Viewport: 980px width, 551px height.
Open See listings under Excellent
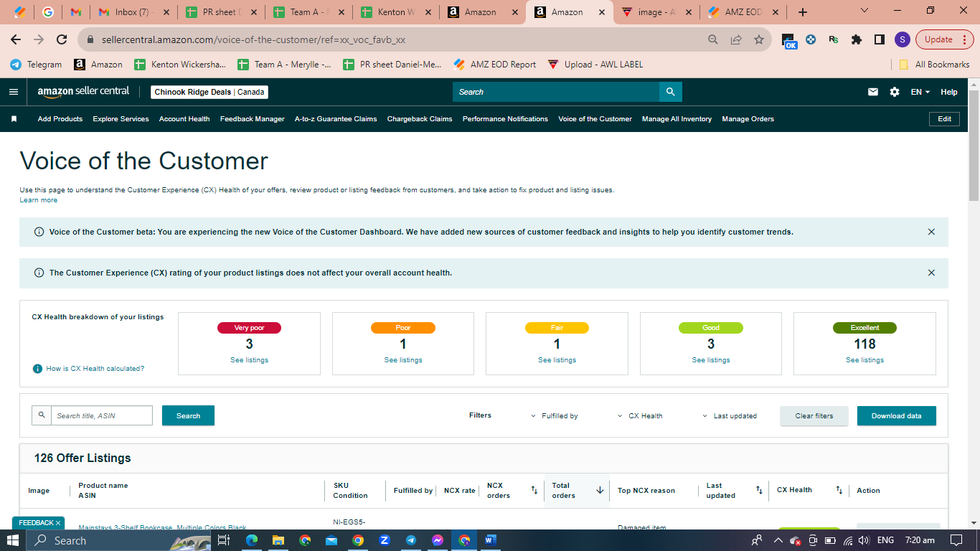(x=864, y=360)
